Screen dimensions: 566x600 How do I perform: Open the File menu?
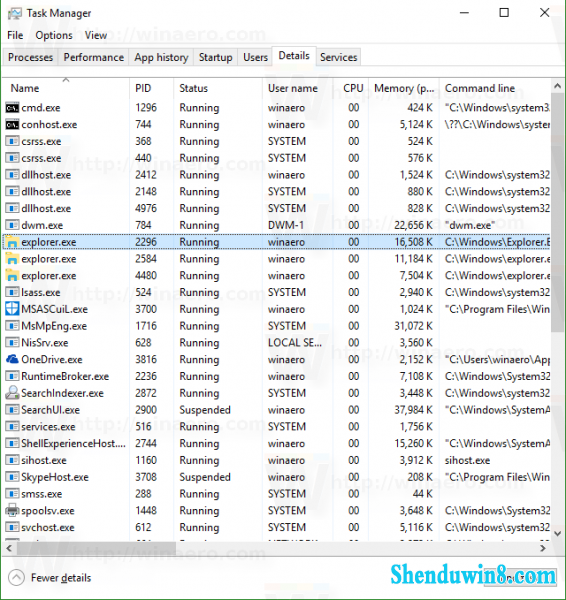tap(15, 35)
